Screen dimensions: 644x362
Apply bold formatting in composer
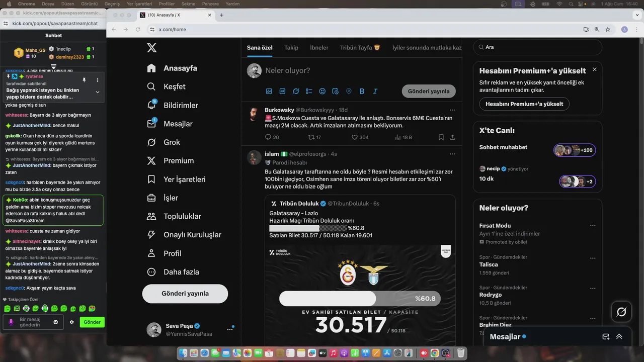(362, 91)
